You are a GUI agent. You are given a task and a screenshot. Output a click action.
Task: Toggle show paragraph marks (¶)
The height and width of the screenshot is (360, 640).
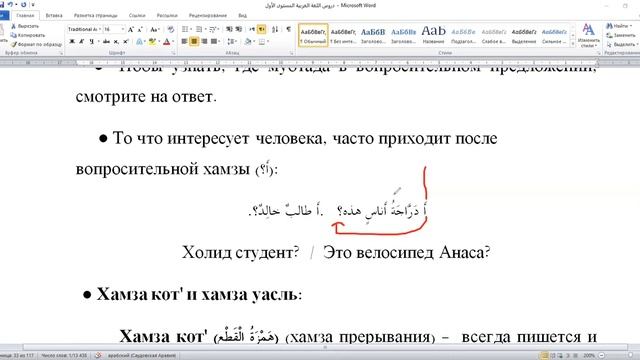coord(289,29)
